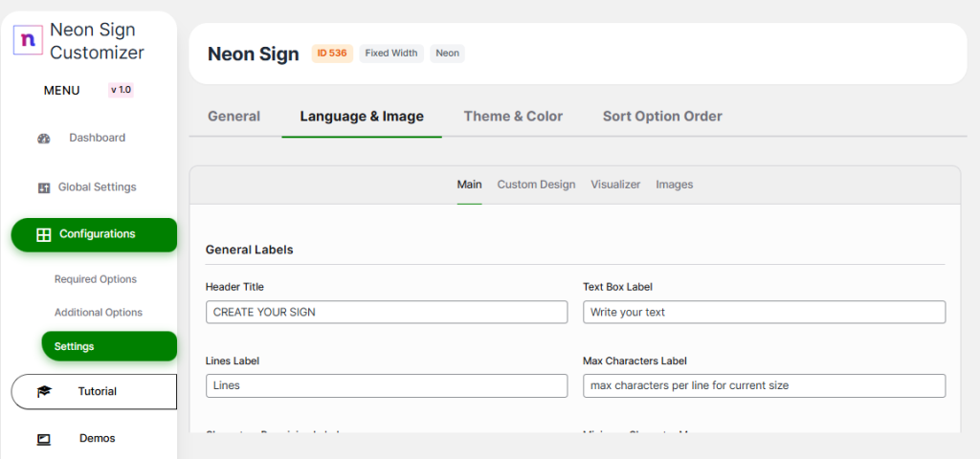Click the Configurations grid icon
This screenshot has width=980, height=459.
43,234
